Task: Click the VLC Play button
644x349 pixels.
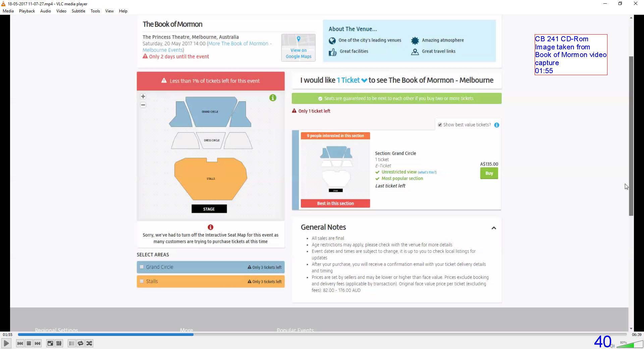Action: click(x=6, y=343)
